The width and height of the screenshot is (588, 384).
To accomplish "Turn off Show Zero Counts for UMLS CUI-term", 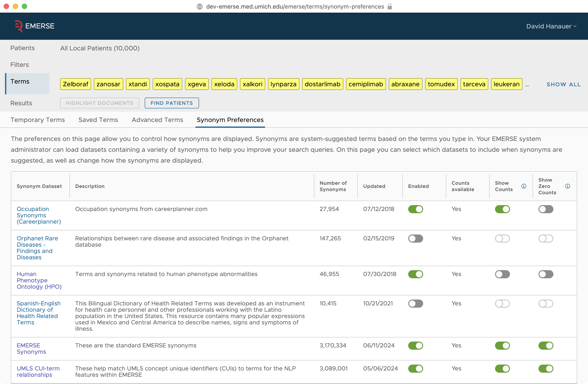I will (x=546, y=368).
